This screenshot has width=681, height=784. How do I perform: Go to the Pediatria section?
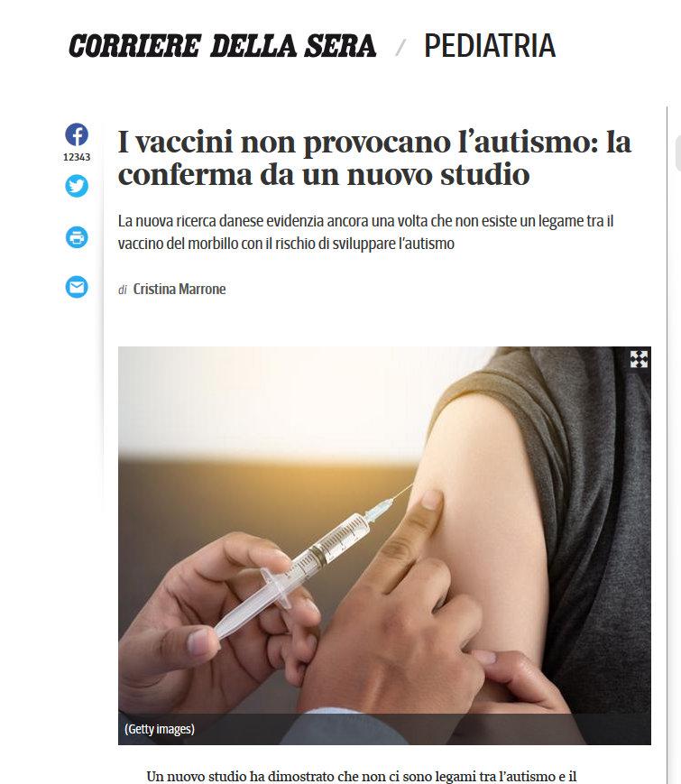[x=490, y=45]
